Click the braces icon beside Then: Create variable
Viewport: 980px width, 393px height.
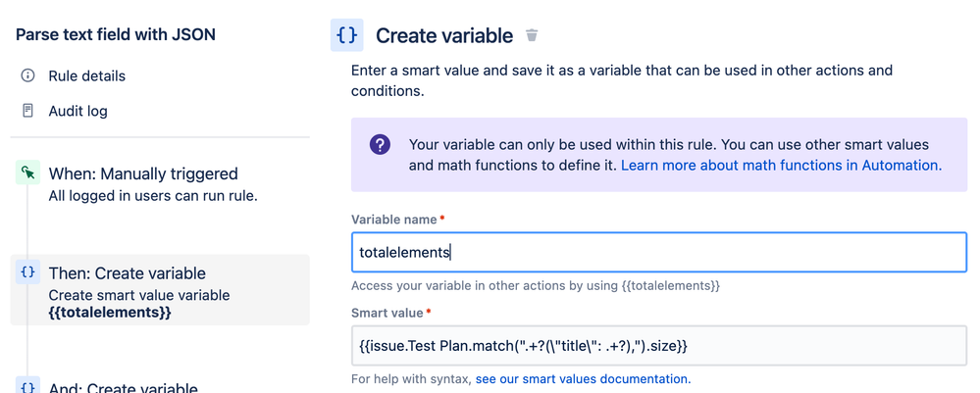(x=27, y=273)
